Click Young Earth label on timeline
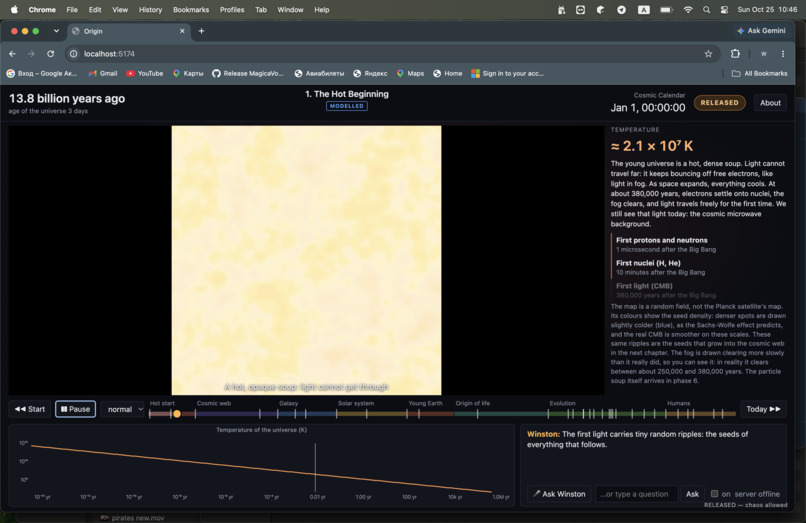Image resolution: width=806 pixels, height=523 pixels. (425, 403)
